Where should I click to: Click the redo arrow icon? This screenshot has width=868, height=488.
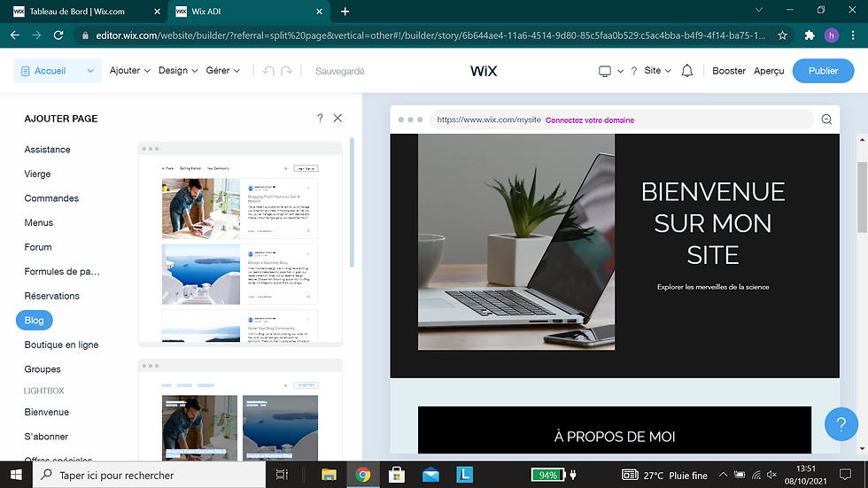pyautogui.click(x=287, y=71)
